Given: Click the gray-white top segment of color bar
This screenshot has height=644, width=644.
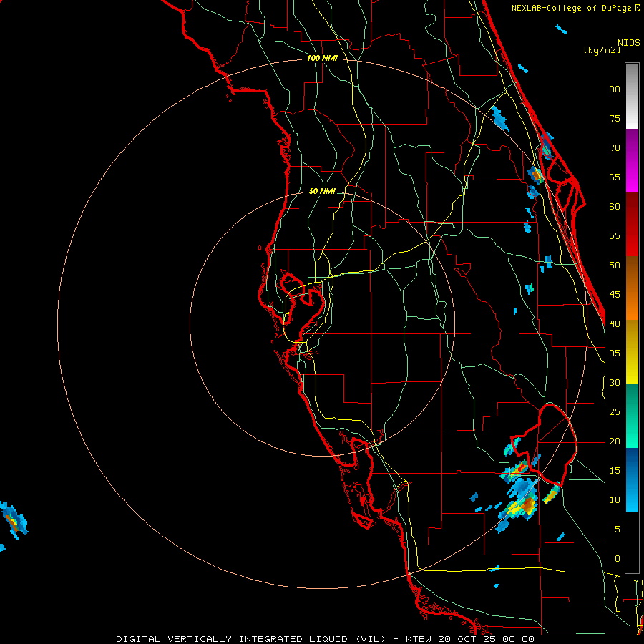Looking at the screenshot, I should 632,96.
